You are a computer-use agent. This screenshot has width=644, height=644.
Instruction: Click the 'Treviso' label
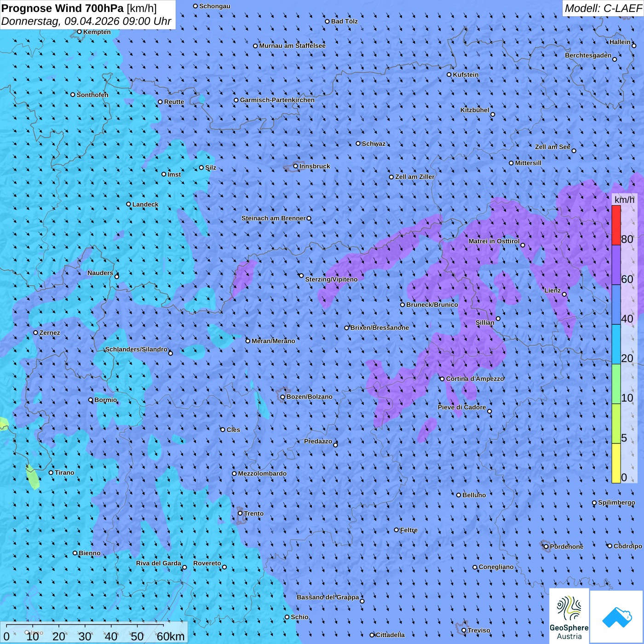pyautogui.click(x=479, y=630)
